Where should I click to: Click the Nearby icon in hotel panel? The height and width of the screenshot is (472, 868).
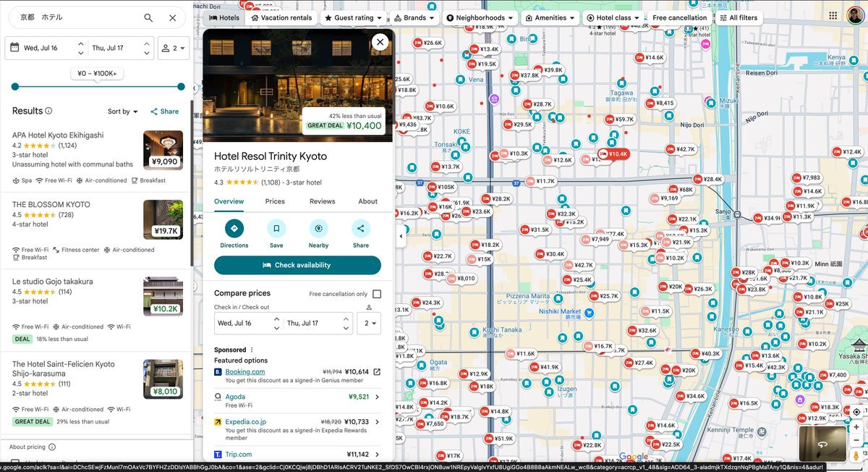click(x=318, y=229)
